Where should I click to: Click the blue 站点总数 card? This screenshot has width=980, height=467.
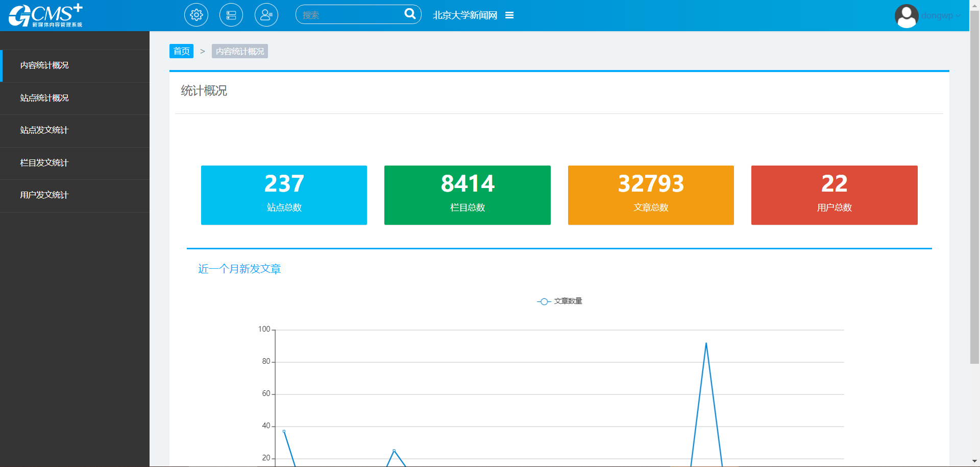click(284, 195)
